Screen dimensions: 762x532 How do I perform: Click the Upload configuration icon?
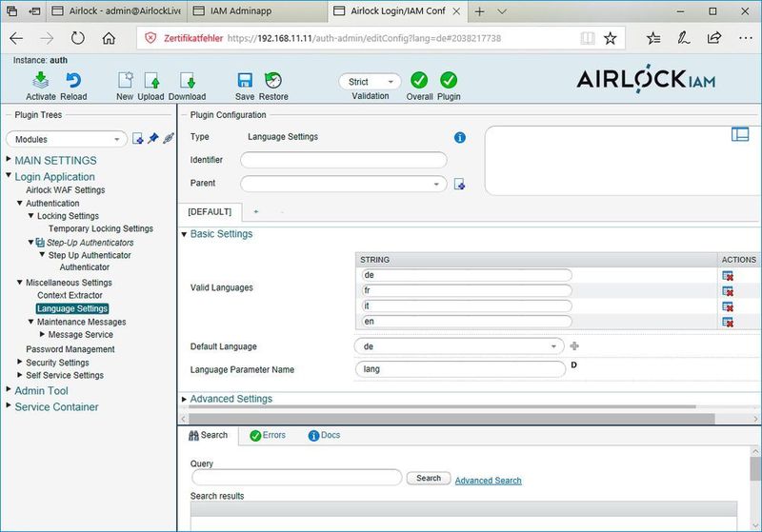[x=151, y=80]
